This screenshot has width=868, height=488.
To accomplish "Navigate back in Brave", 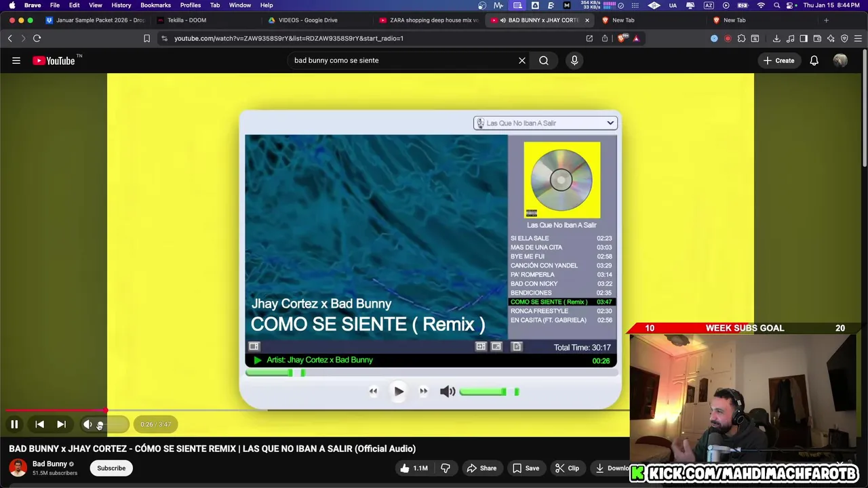I will (x=10, y=39).
